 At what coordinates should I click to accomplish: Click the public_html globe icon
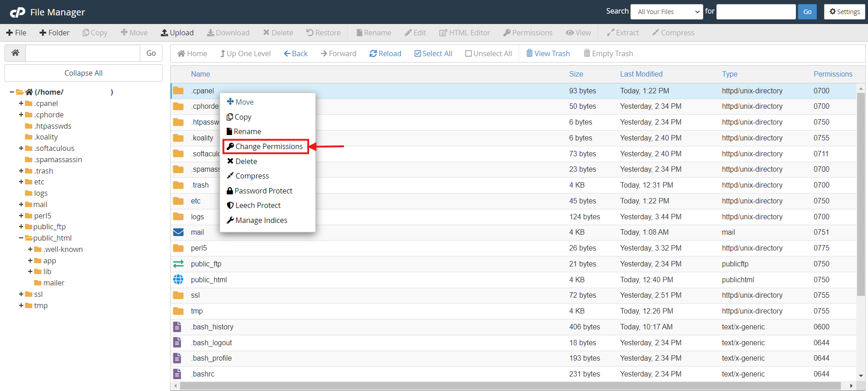[x=178, y=280]
